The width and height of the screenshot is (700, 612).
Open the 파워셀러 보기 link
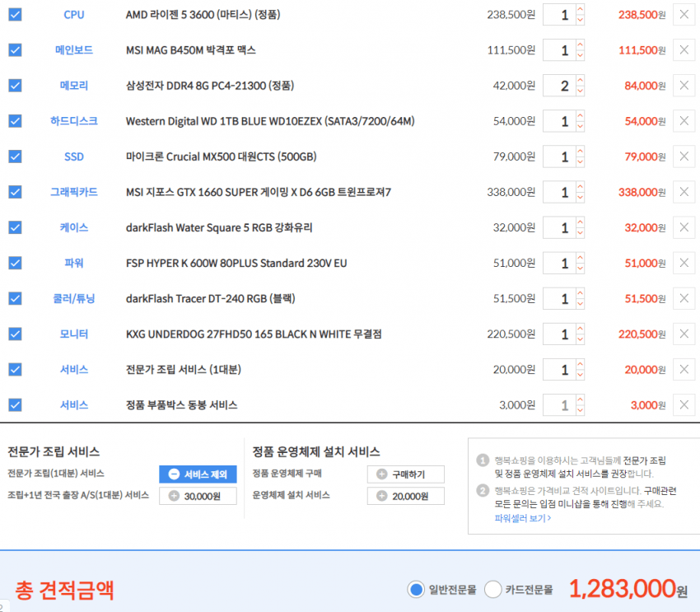click(x=523, y=518)
